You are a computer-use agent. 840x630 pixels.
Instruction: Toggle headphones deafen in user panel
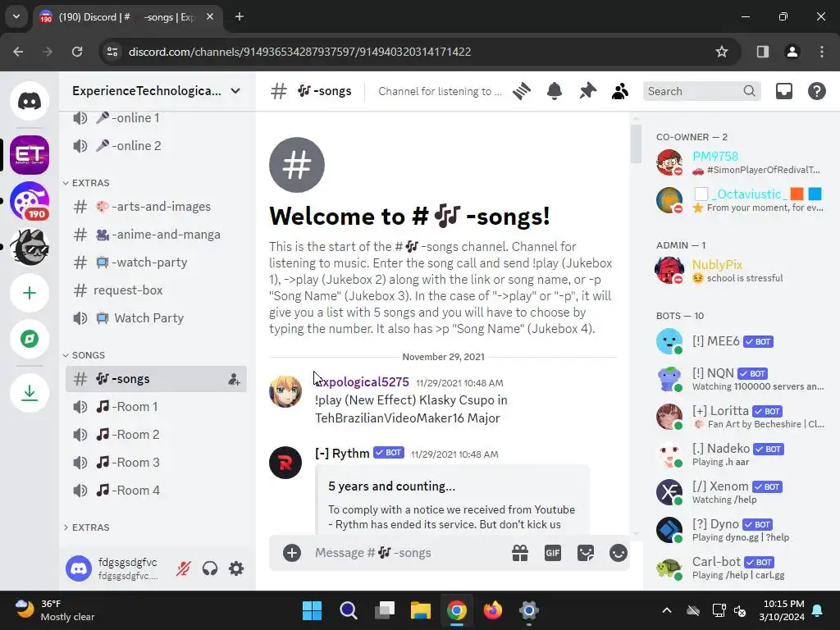coord(210,568)
